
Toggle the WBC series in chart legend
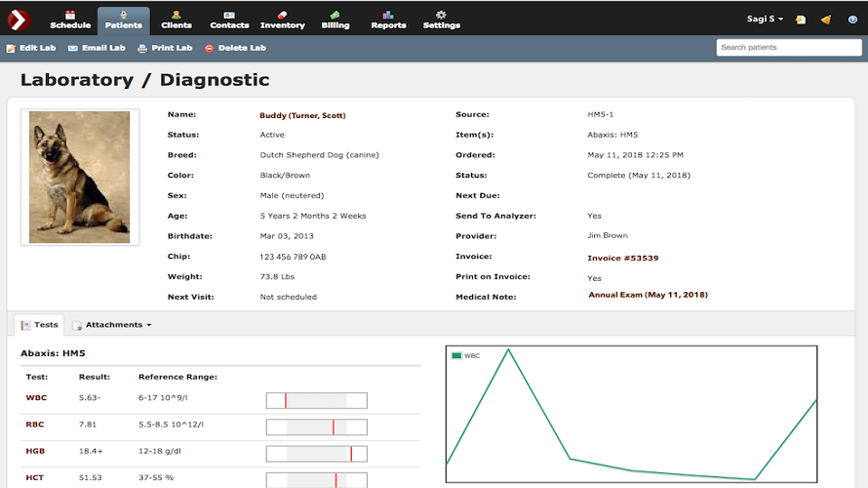click(466, 356)
